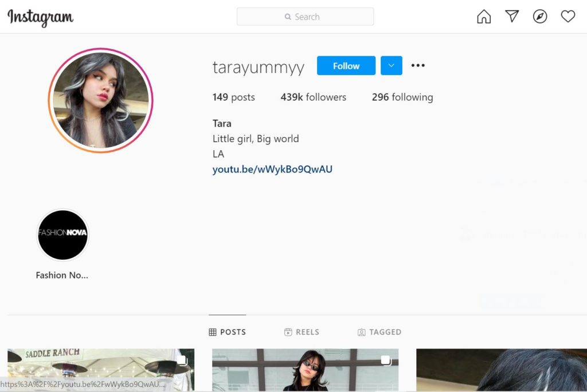587x392 pixels.
Task: Click the bio line Little girl, Big world
Action: pos(256,139)
